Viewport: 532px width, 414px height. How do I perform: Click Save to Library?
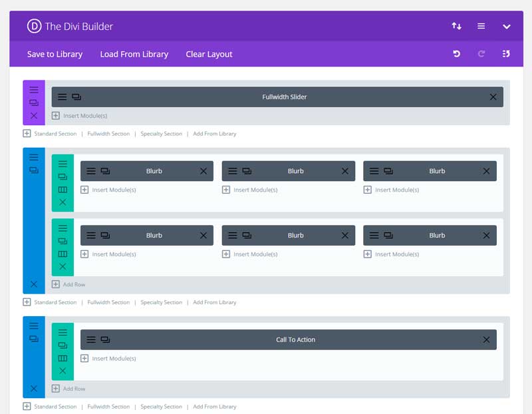tap(55, 54)
